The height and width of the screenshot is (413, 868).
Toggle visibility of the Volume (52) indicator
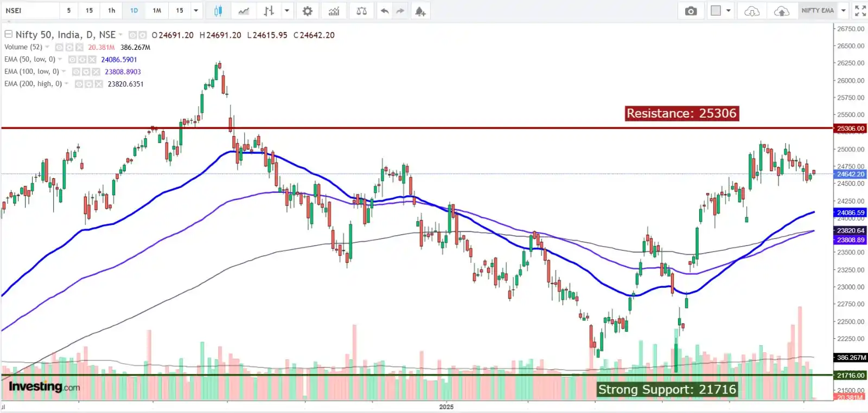point(60,48)
